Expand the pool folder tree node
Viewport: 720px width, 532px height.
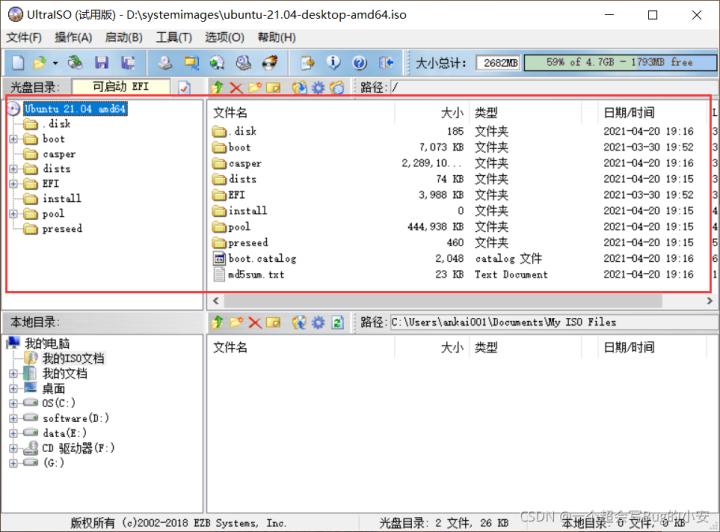14,214
